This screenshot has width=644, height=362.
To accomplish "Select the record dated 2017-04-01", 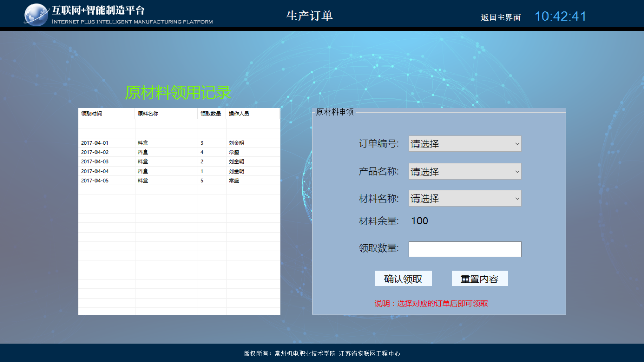I will coord(95,143).
